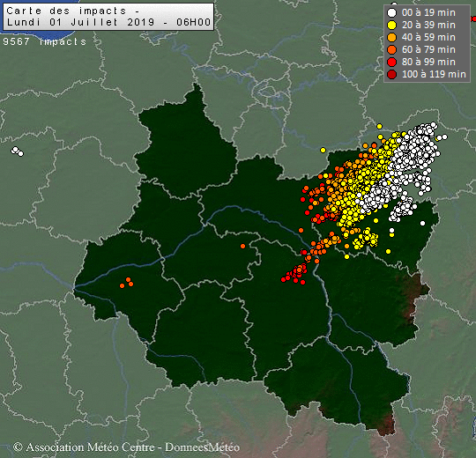The image size is (476, 458).
Task: Select the light orange 40 à 59 min legend circle
Action: pyautogui.click(x=392, y=37)
